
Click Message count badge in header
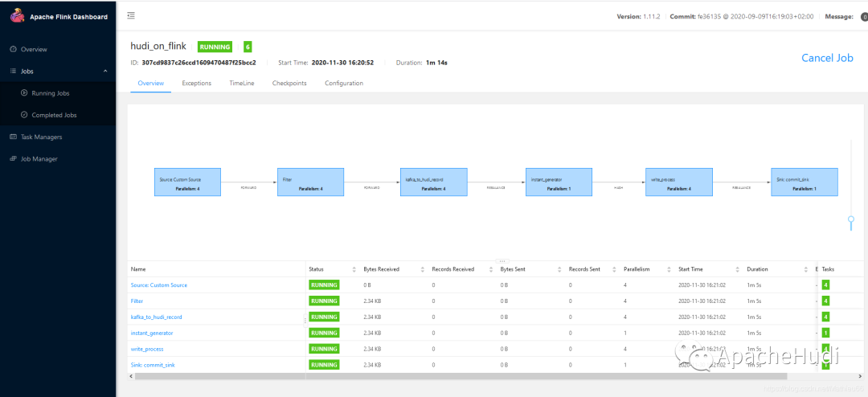864,17
